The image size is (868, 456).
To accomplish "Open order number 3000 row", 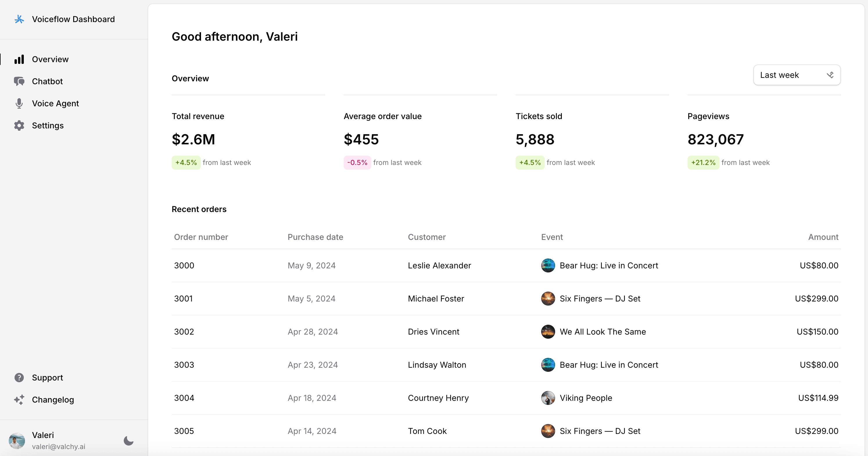I will 184,265.
